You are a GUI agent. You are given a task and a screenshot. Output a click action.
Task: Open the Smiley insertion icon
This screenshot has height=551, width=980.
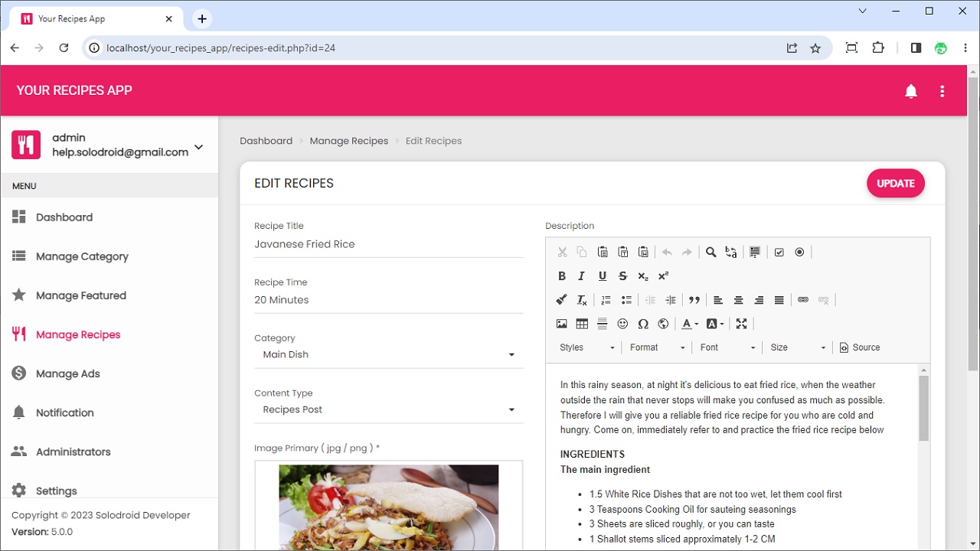622,323
